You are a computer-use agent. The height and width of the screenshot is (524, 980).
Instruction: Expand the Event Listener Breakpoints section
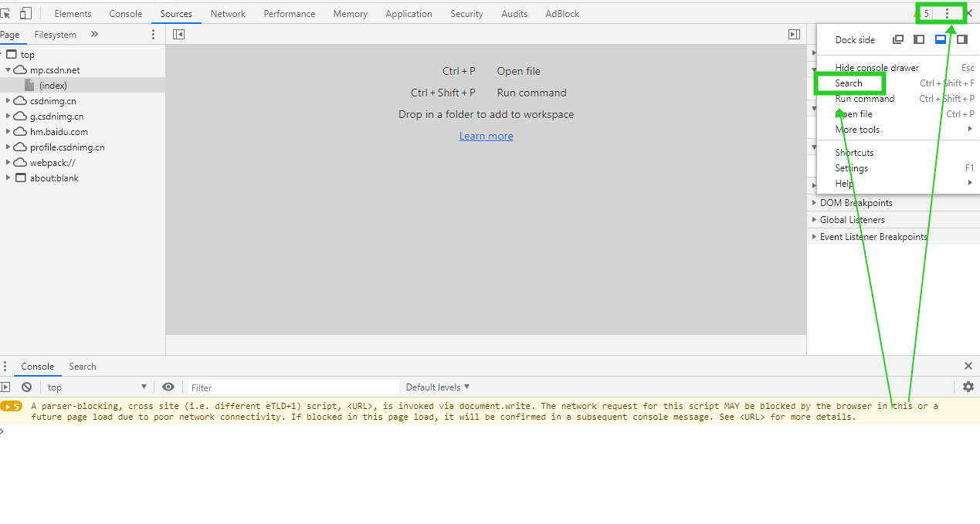tap(894, 237)
